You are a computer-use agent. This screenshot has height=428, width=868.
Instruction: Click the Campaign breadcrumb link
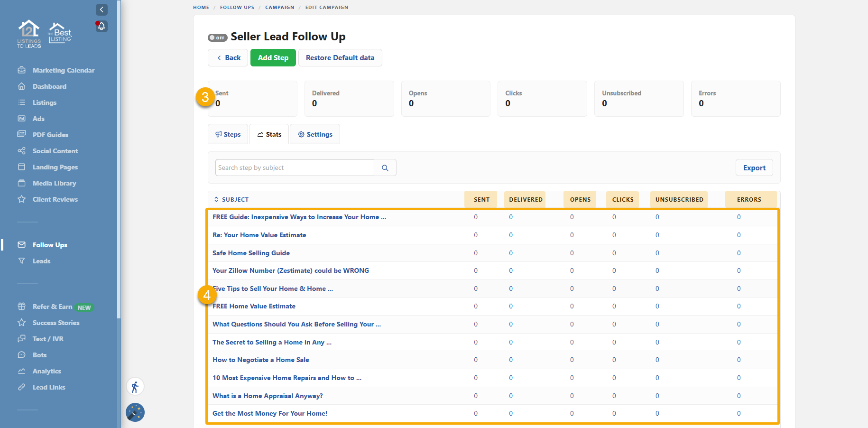[x=279, y=8]
